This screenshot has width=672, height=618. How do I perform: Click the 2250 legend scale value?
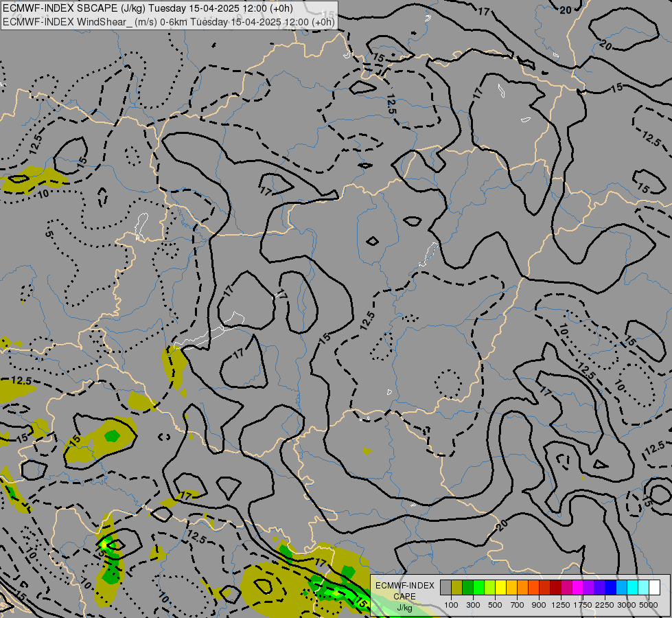(605, 605)
